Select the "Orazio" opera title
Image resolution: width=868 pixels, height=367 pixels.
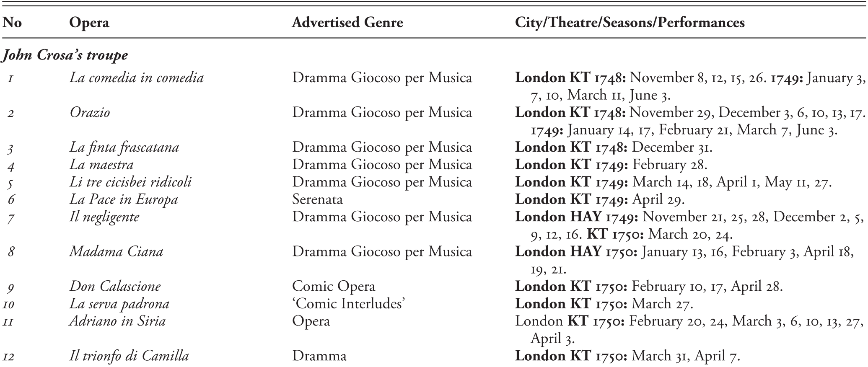click(x=90, y=113)
